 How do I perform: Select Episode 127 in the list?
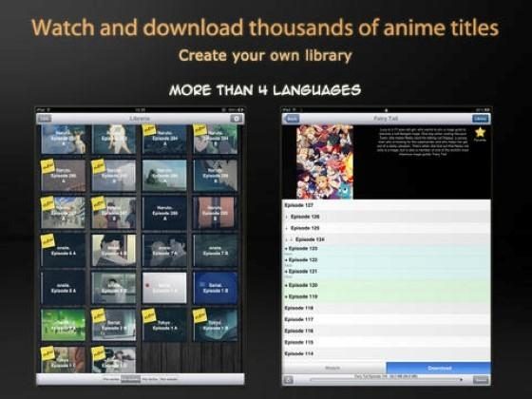pyautogui.click(x=386, y=205)
